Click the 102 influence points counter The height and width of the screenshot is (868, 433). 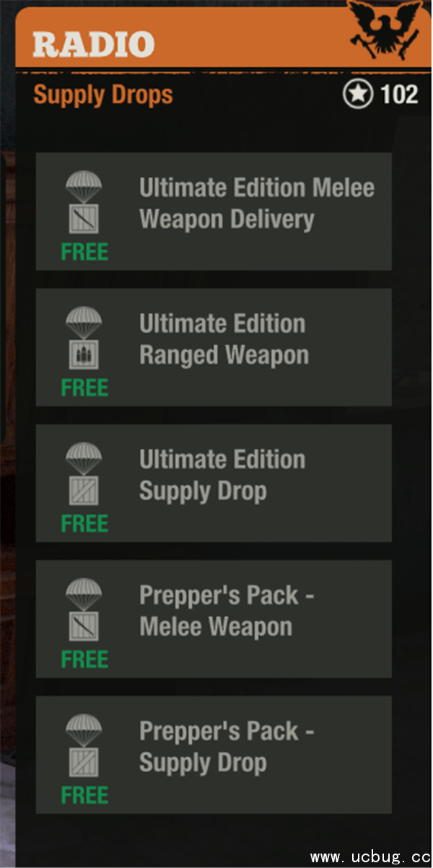[x=399, y=95]
